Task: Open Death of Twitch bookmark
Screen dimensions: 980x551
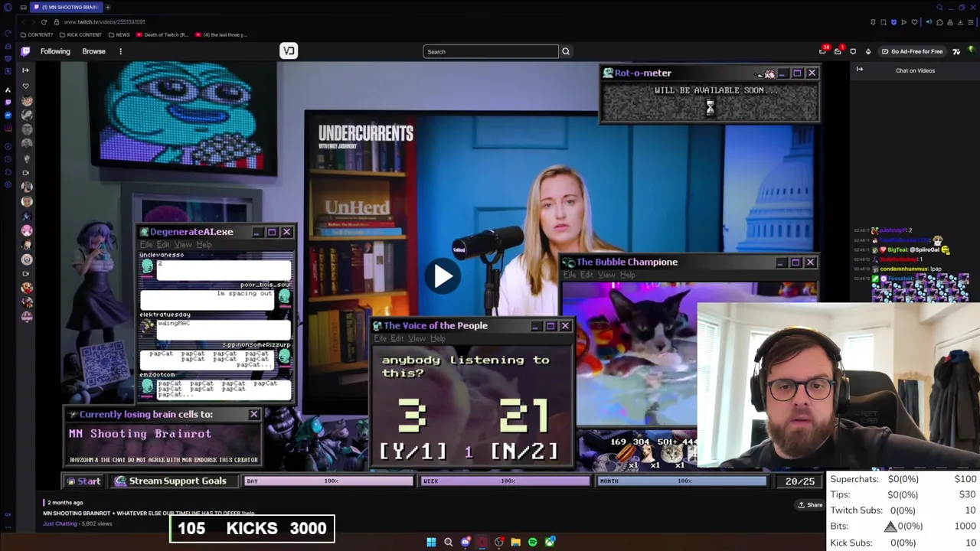Action: point(162,34)
